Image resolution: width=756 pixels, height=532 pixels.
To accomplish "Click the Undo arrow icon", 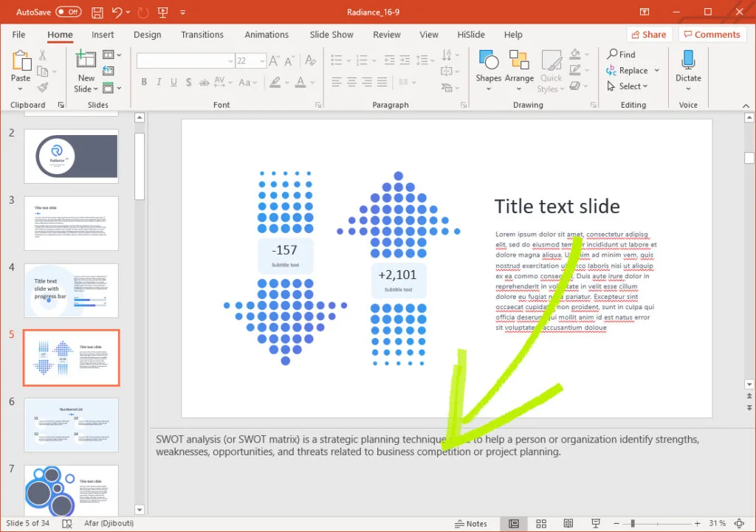I will (117, 12).
